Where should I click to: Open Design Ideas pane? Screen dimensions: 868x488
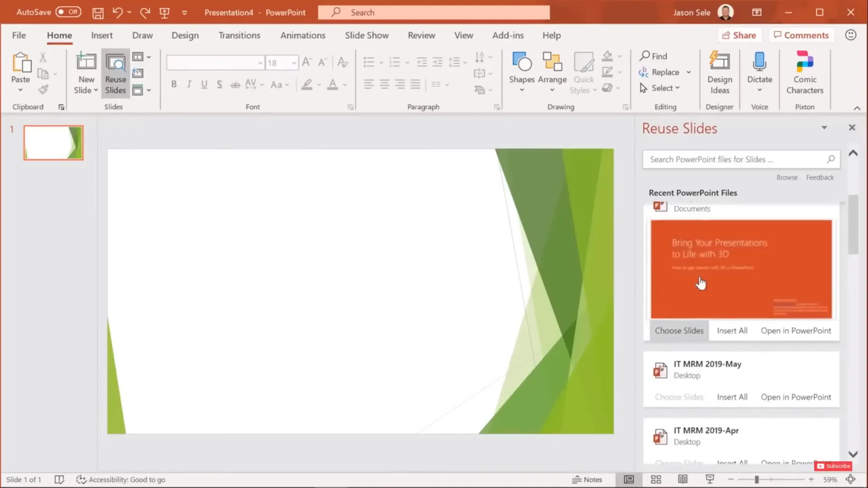pos(720,72)
